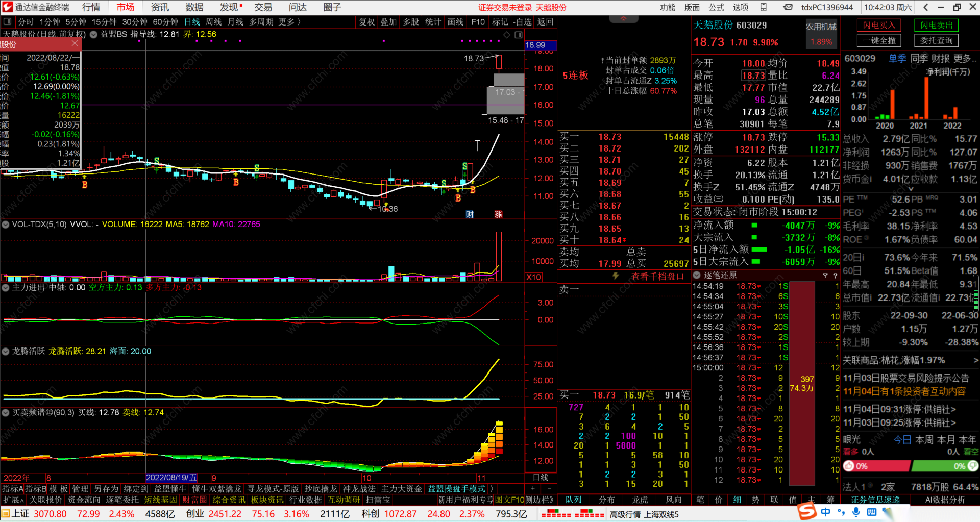Click the X10 volume scale indicator

click(x=534, y=277)
